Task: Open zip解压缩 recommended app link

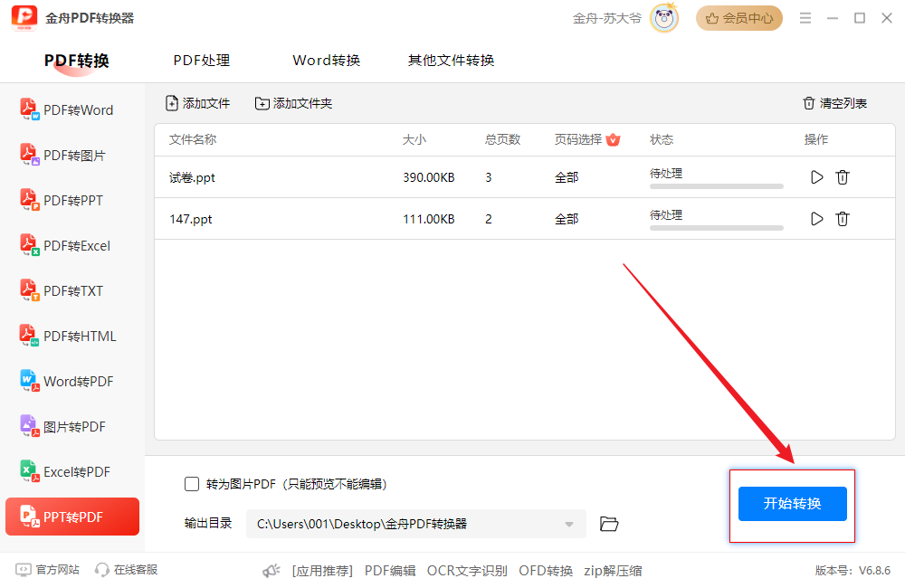Action: point(613,571)
